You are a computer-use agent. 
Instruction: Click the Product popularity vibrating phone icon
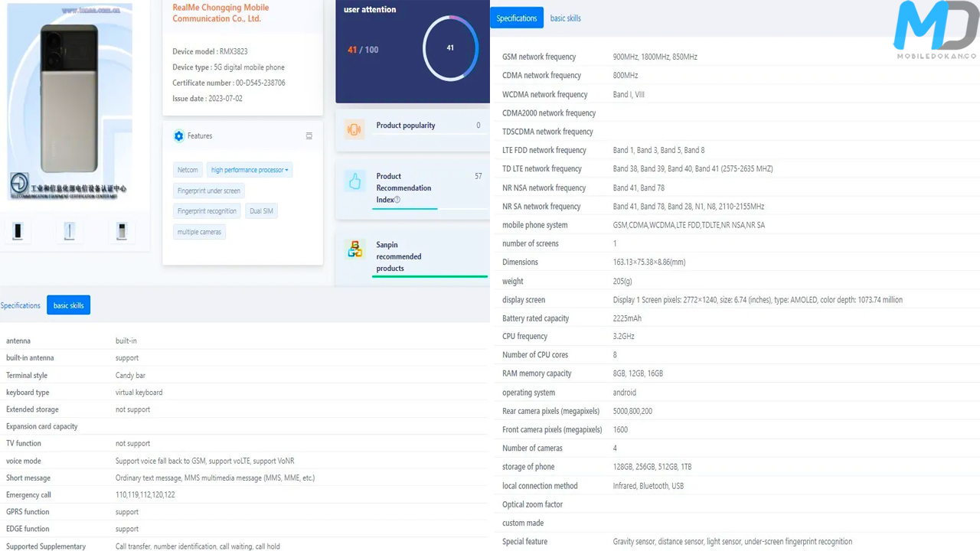click(354, 129)
